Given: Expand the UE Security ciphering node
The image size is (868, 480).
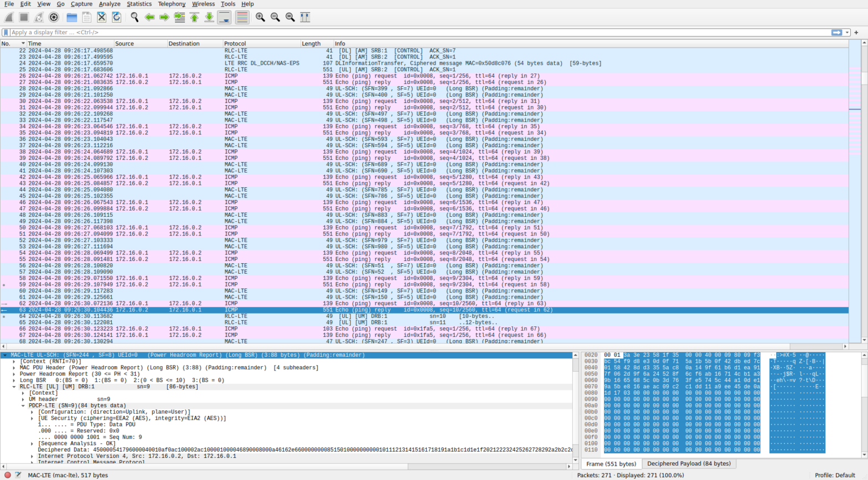Looking at the screenshot, I should [x=32, y=418].
